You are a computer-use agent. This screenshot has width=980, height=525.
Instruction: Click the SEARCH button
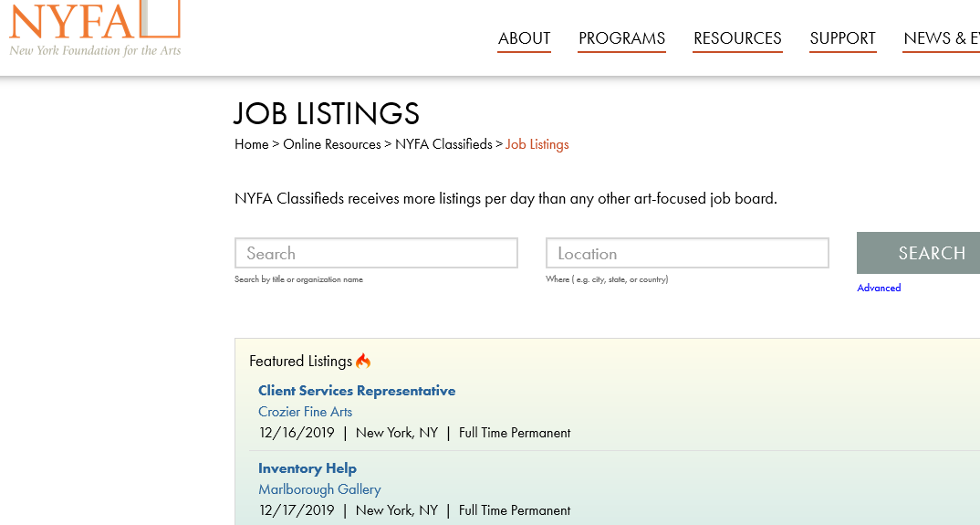[918, 253]
